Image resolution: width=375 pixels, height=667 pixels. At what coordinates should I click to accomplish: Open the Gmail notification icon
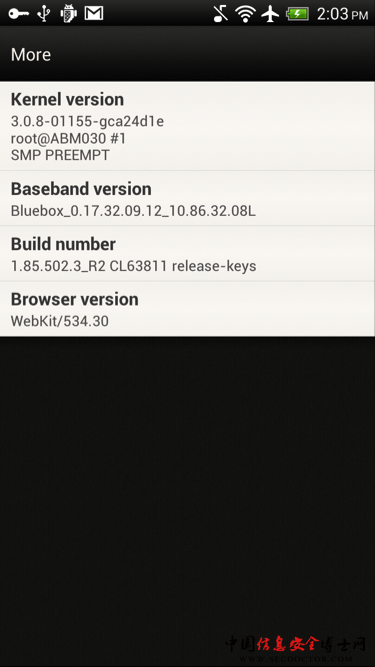94,13
